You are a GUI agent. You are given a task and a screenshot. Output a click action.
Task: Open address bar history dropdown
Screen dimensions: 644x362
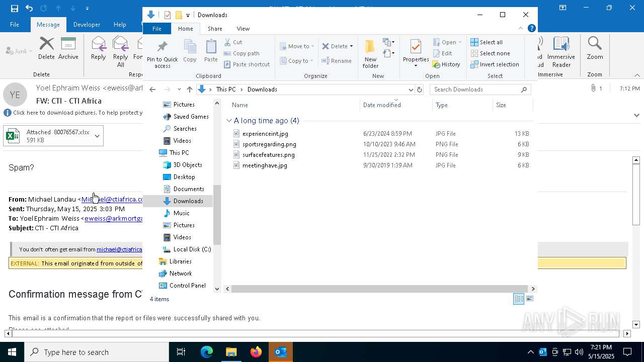(411, 89)
